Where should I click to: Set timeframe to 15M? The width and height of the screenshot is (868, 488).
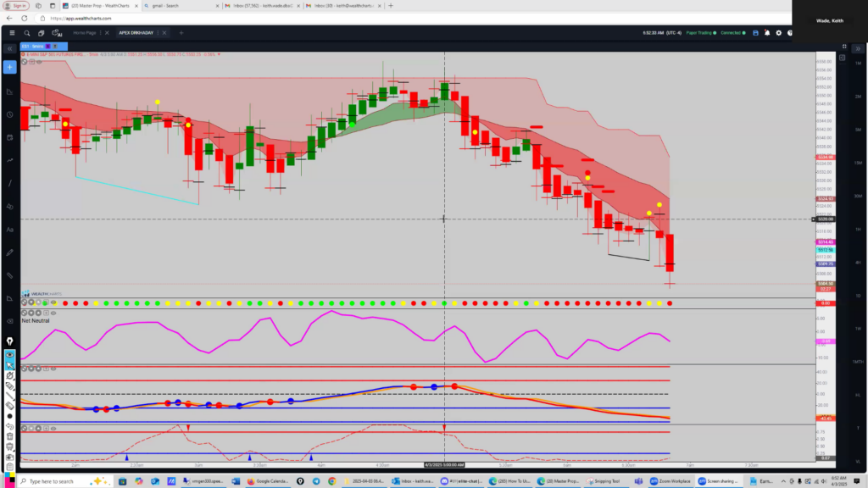click(858, 163)
